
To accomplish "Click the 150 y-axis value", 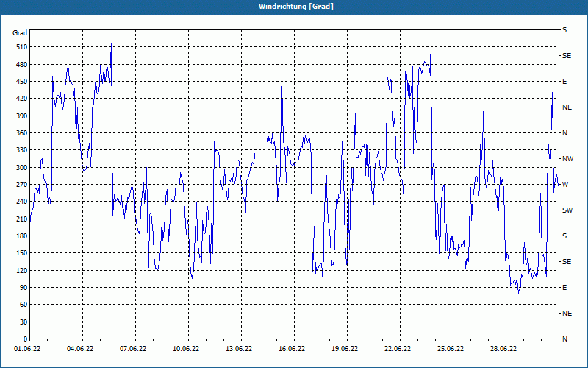I will (22, 253).
